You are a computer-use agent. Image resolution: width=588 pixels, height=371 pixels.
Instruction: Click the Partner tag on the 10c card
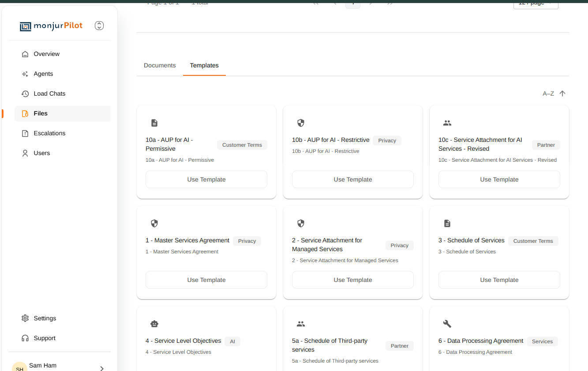[x=546, y=145]
